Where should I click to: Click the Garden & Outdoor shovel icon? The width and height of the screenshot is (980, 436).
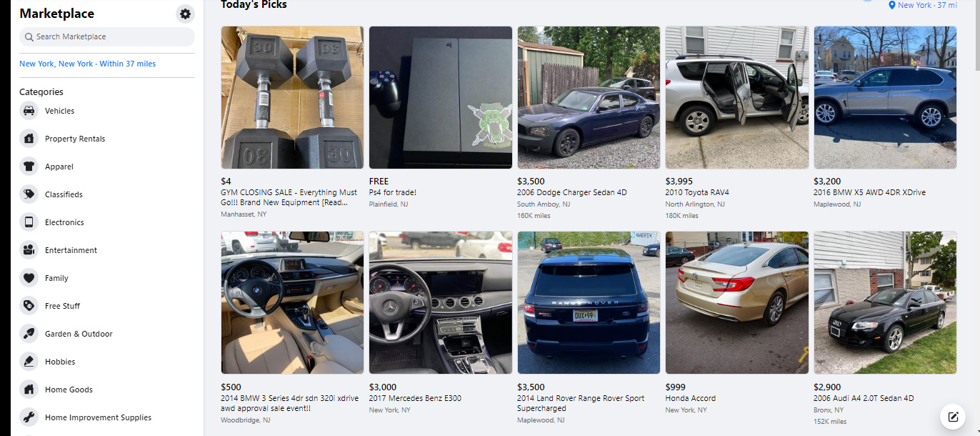(29, 334)
